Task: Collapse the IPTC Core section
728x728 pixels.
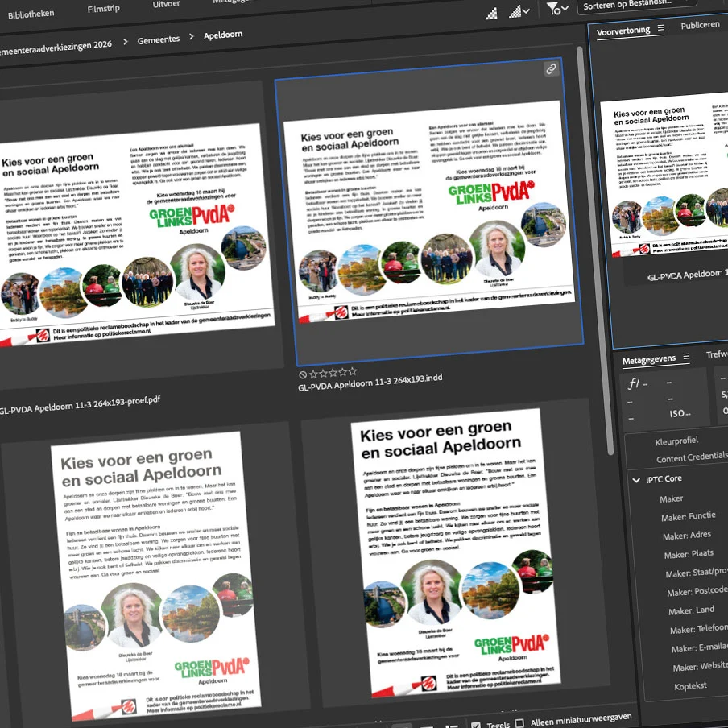Action: (x=636, y=480)
